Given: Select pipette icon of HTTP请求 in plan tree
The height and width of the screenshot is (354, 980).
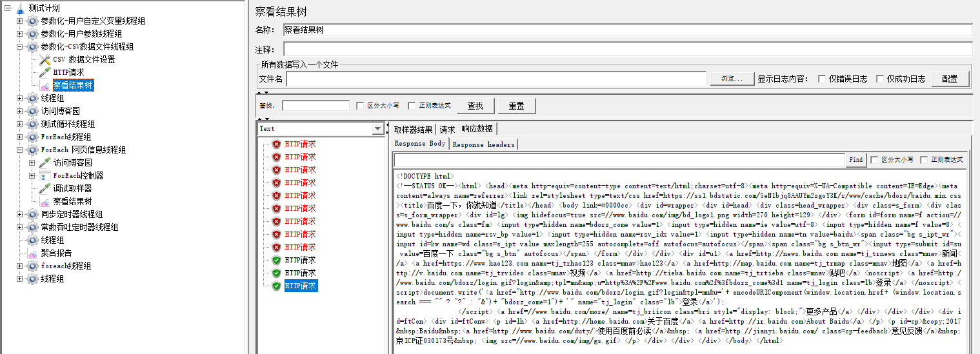Looking at the screenshot, I should tap(45, 72).
